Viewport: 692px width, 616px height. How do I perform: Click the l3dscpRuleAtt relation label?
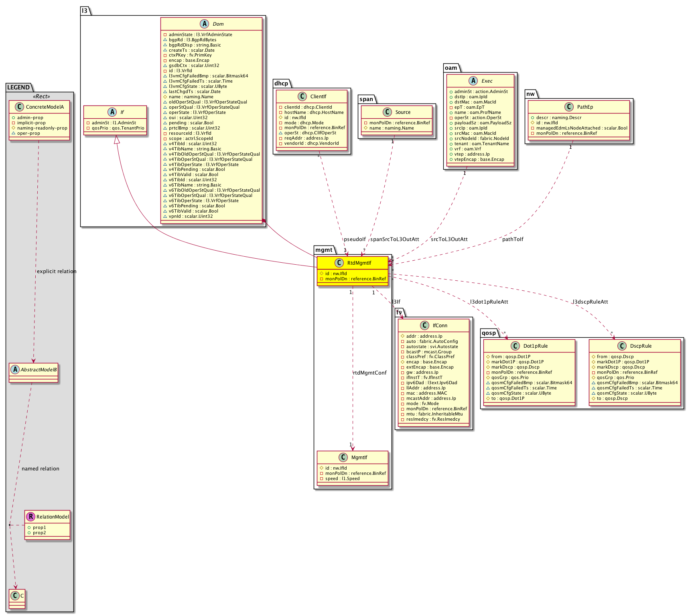[x=590, y=302]
